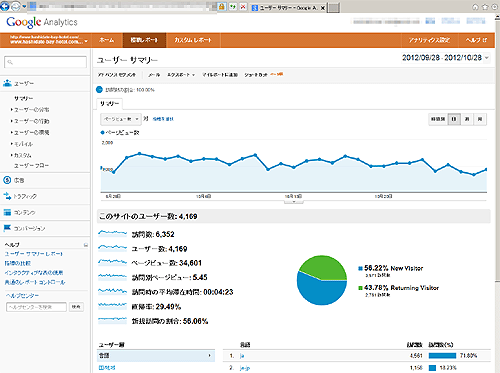Viewport: 500px width, 373px height.
Task: Click the Google Analytics logo
Action: [42, 22]
